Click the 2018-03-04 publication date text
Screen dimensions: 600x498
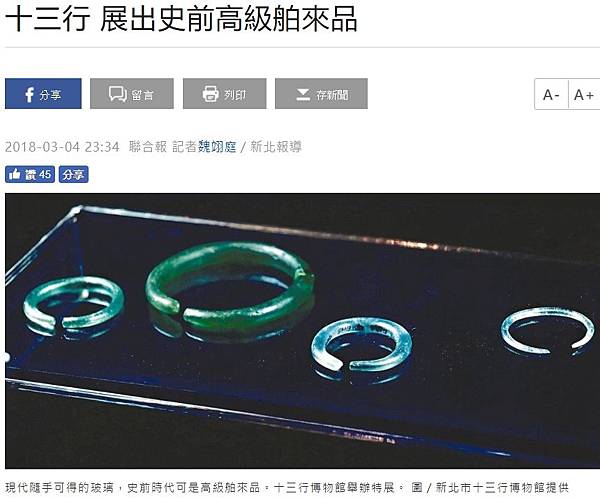(x=42, y=147)
